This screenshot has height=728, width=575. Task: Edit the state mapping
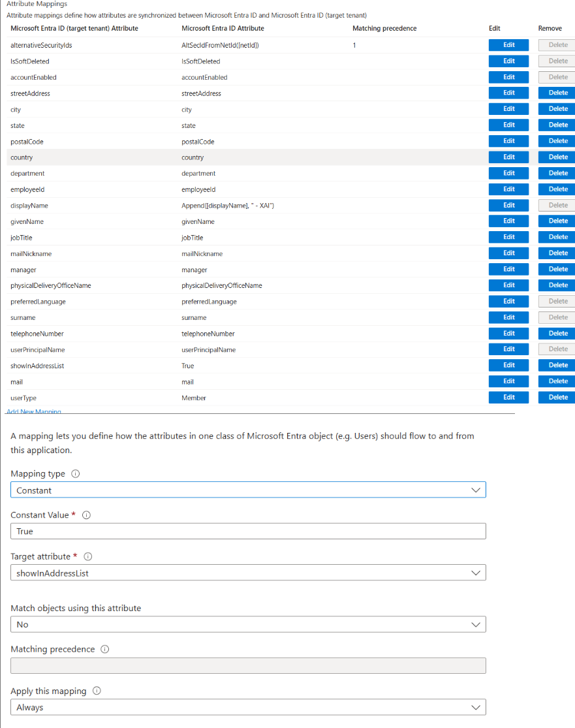coord(508,125)
